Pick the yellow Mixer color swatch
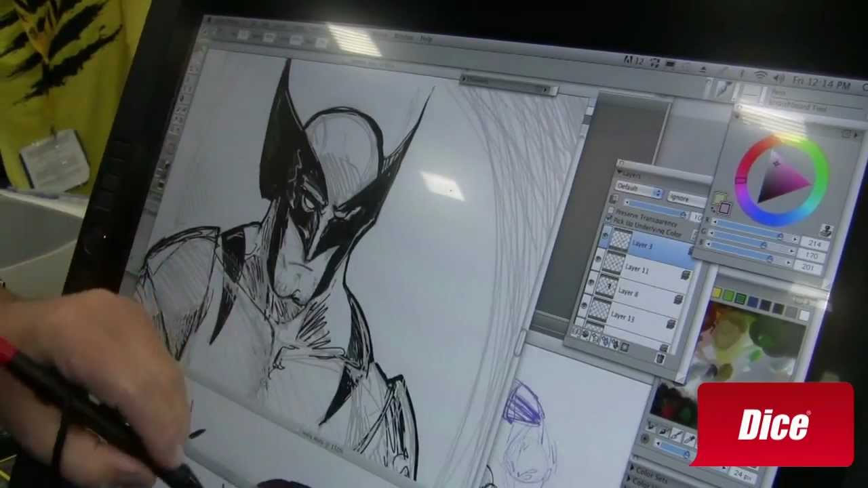Screen dimensions: 868x488 coord(717,293)
